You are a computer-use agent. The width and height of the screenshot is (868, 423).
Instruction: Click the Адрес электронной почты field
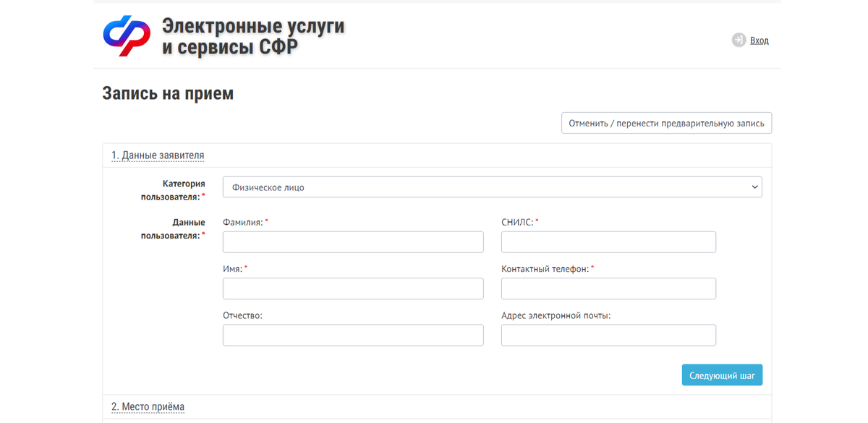(608, 335)
